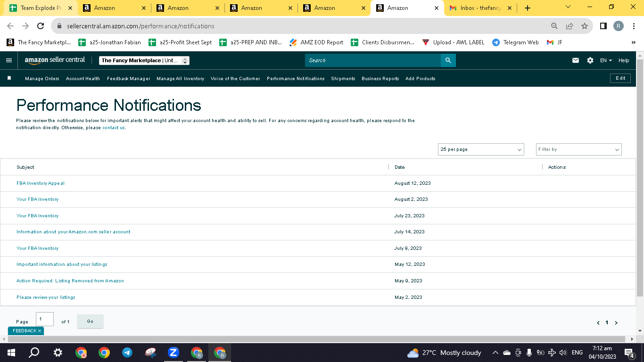Open Manage Orders in the nav bar
The image size is (644, 362).
click(42, 79)
